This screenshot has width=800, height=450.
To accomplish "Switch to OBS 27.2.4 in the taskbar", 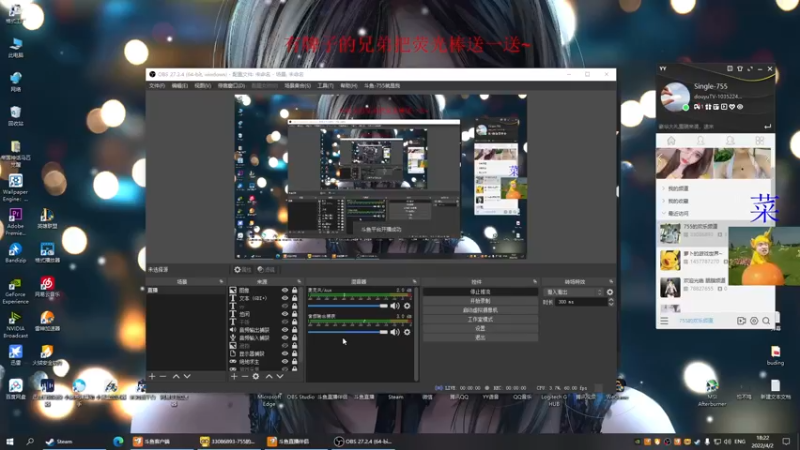I will [363, 442].
